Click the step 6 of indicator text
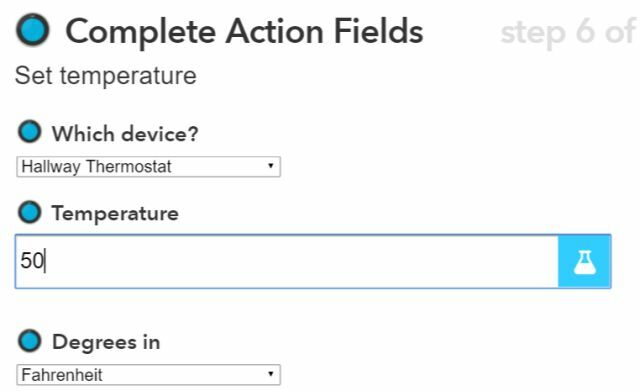 [x=568, y=33]
